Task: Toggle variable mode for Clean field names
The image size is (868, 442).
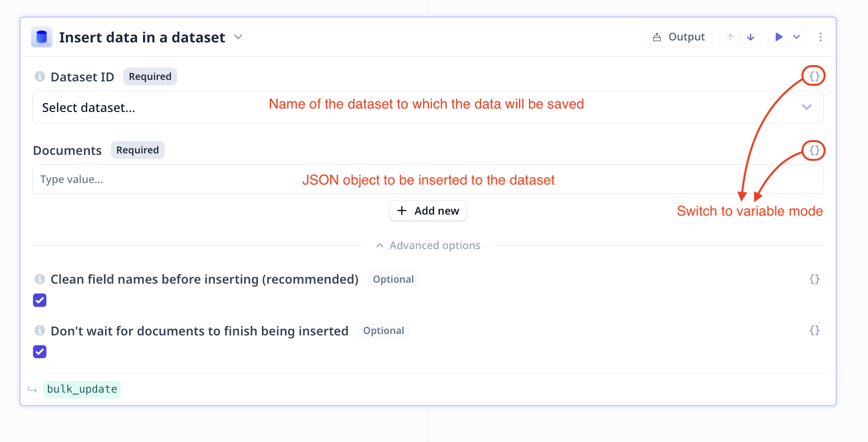Action: pyautogui.click(x=814, y=279)
